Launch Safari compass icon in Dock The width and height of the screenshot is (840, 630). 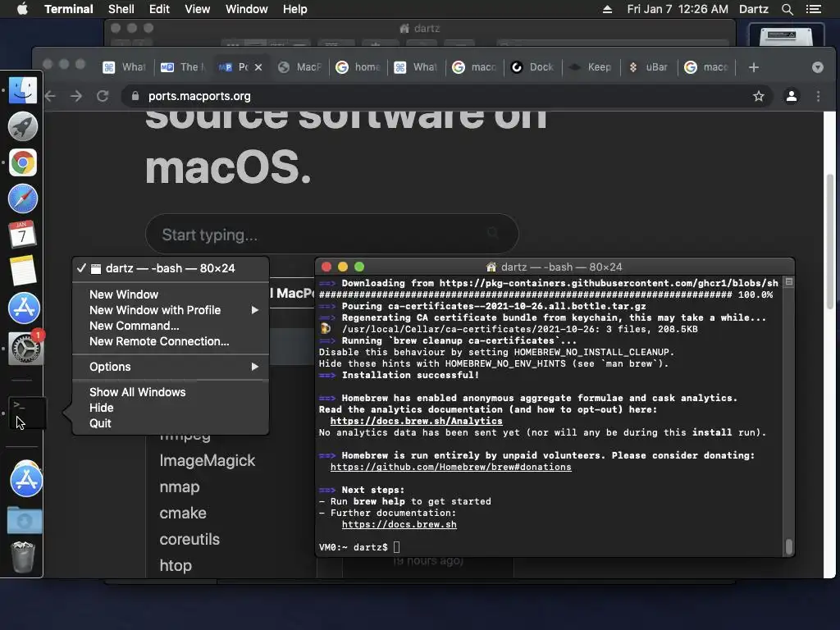point(22,199)
